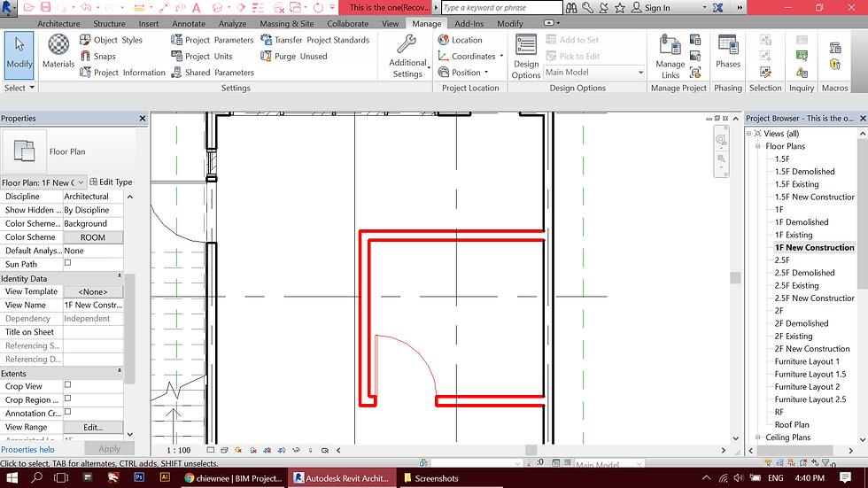Click the Floor Plan type thumbnail
This screenshot has width=868, height=488.
(24, 151)
